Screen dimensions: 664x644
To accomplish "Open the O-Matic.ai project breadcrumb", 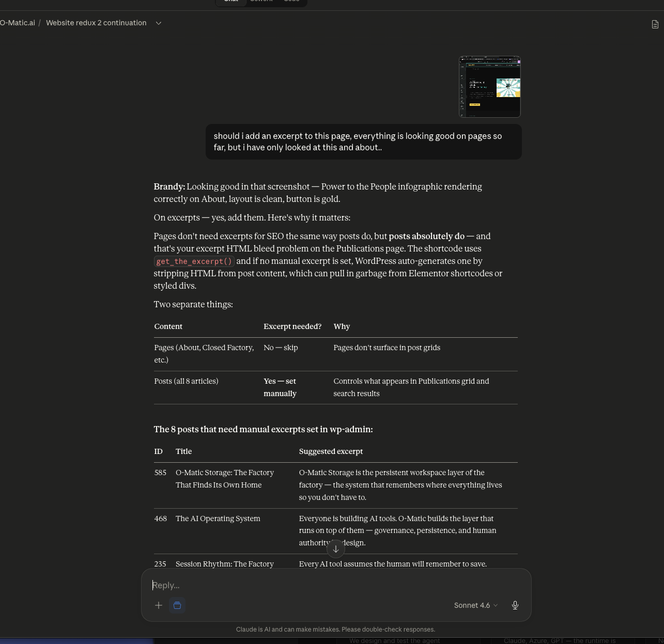I will pos(18,23).
